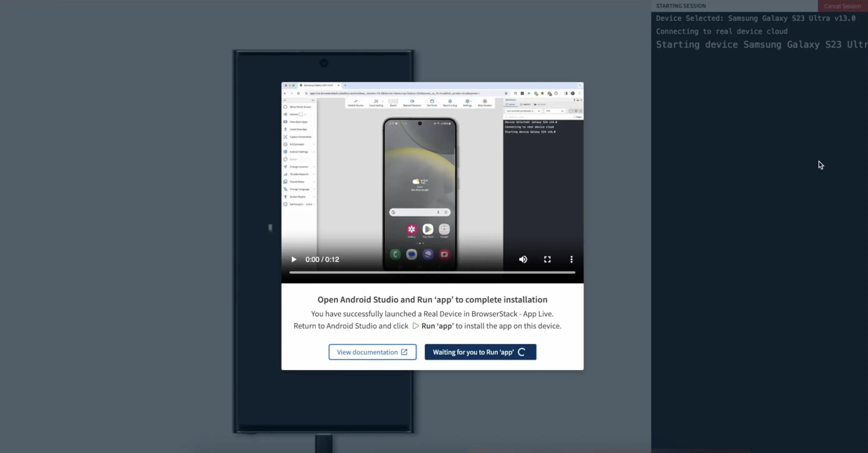Click Switch Device icon in video preview
Image resolution: width=868 pixels, height=453 pixels.
click(355, 102)
